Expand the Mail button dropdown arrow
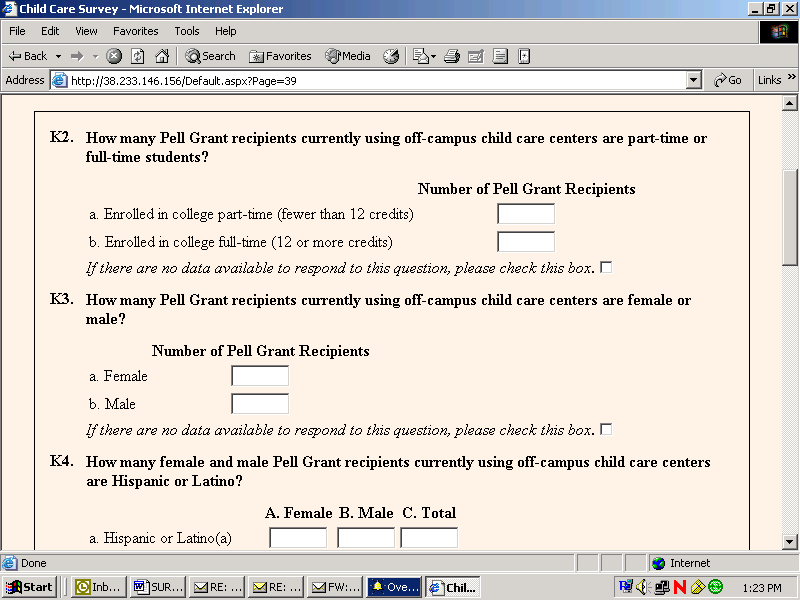This screenshot has height=600, width=800. [x=434, y=56]
